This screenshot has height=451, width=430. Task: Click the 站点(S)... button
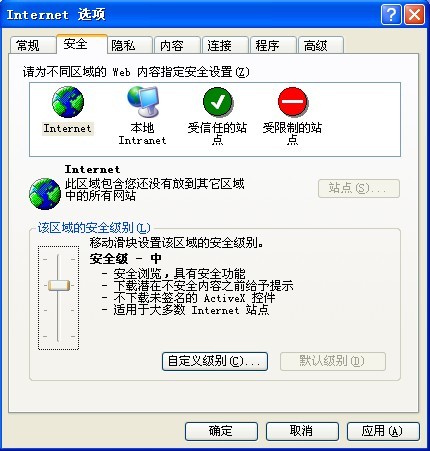[359, 189]
